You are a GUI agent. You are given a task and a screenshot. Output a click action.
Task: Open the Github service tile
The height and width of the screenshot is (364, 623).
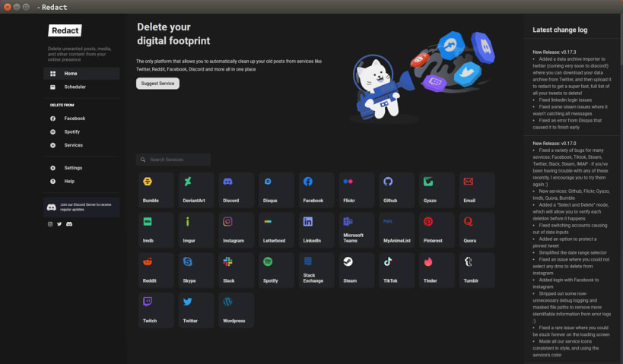click(x=397, y=190)
